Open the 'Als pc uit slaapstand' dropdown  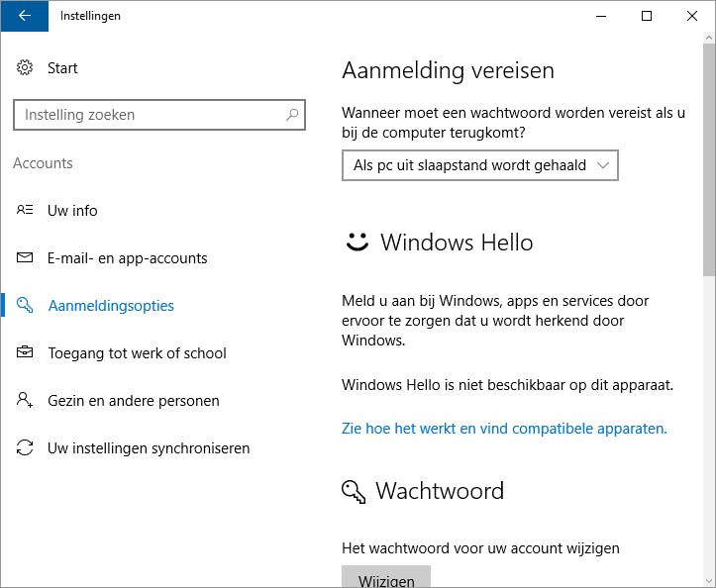point(479,165)
